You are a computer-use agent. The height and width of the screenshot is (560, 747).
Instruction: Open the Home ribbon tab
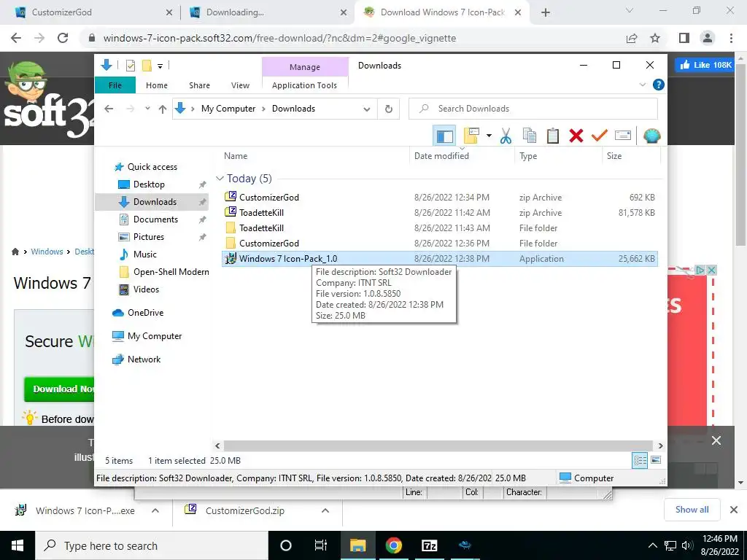pos(157,85)
